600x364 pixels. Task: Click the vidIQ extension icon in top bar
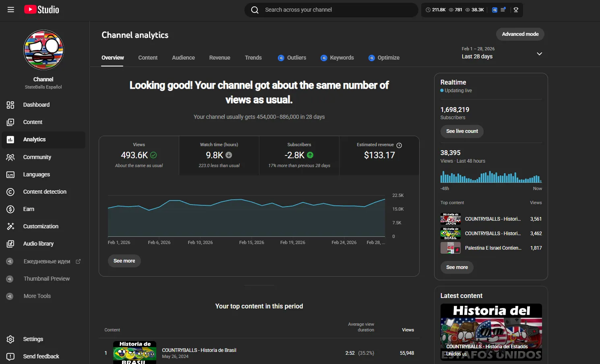click(x=494, y=10)
